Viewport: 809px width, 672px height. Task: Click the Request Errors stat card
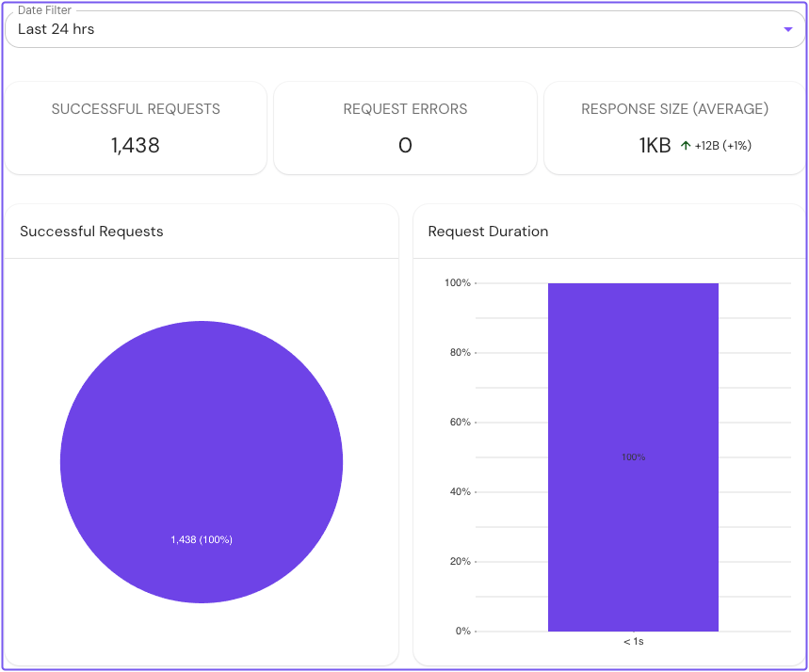[x=405, y=128]
